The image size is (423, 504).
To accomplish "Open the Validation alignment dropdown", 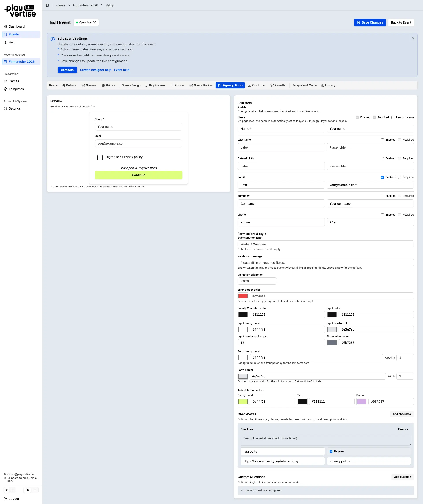I will [257, 281].
